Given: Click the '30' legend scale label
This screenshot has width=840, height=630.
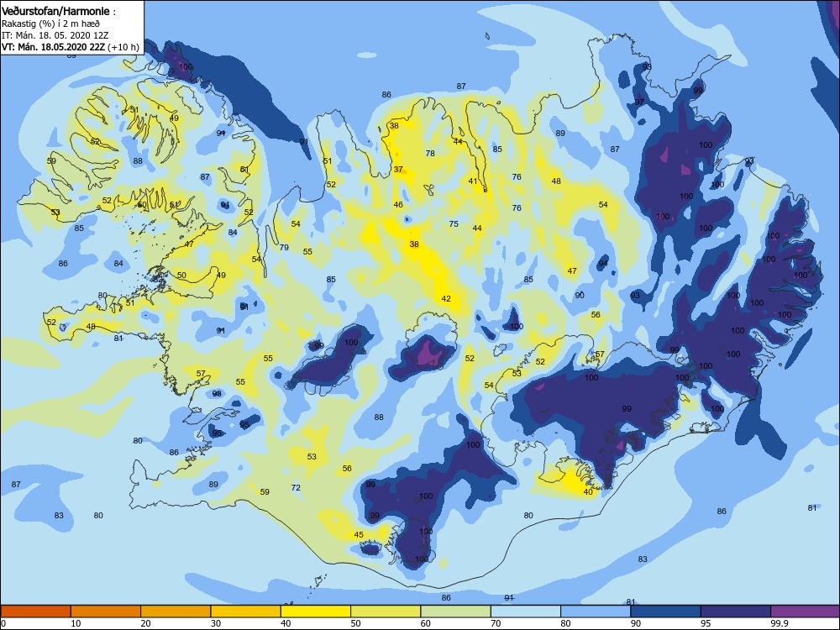Looking at the screenshot, I should pos(216,623).
